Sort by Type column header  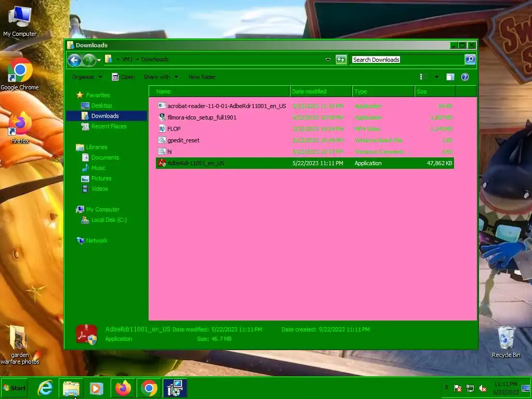click(383, 91)
